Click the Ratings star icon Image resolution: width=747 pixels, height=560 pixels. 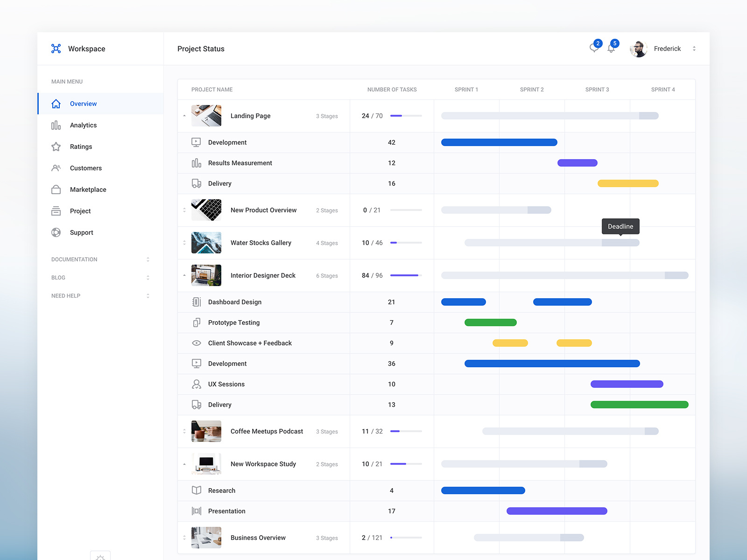[x=56, y=147]
